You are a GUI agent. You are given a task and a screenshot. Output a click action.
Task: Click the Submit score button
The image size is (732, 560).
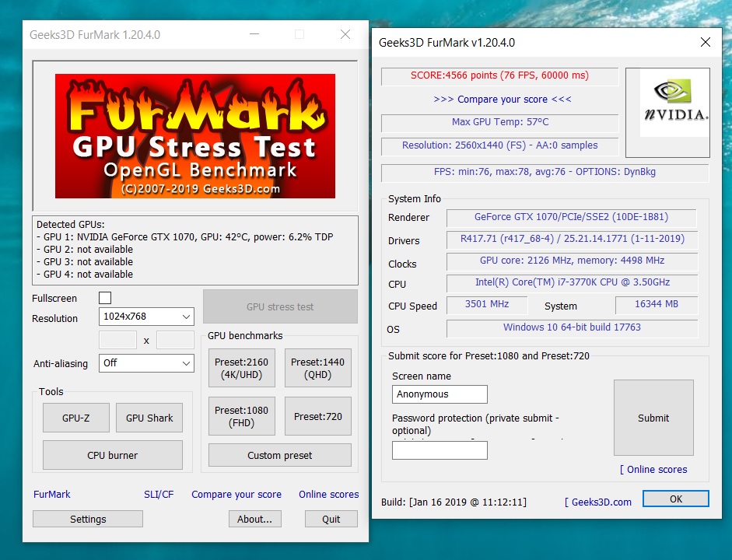[653, 418]
